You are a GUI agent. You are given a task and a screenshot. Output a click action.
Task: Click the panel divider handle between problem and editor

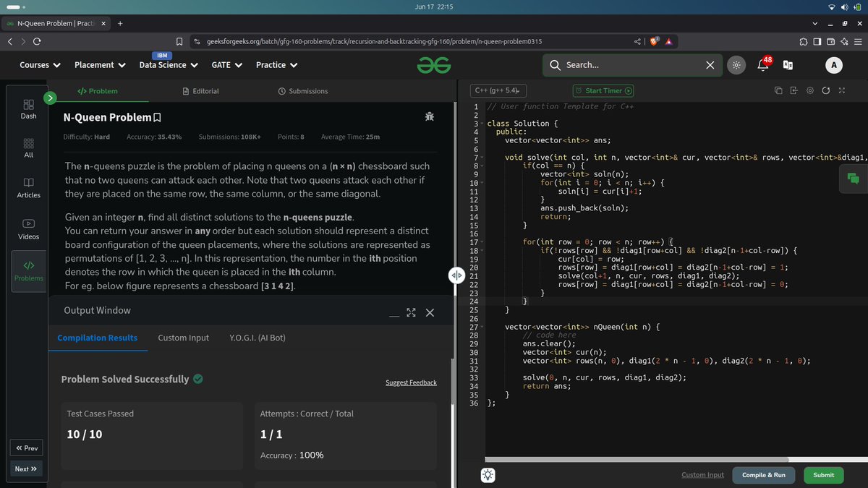(456, 276)
